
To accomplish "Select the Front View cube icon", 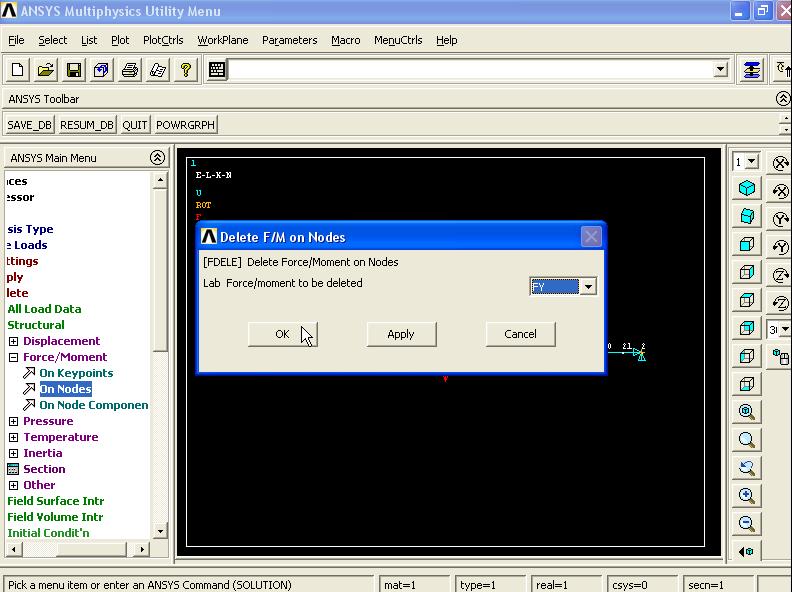I will [747, 244].
